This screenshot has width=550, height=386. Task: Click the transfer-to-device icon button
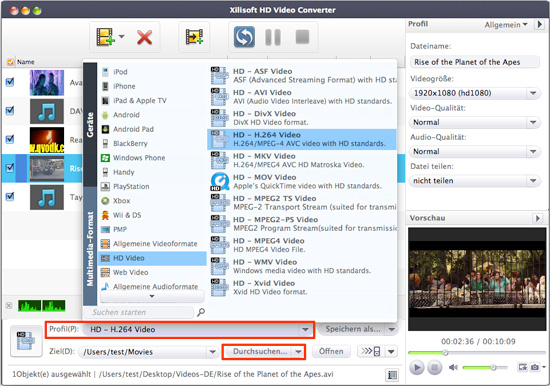coord(371,352)
